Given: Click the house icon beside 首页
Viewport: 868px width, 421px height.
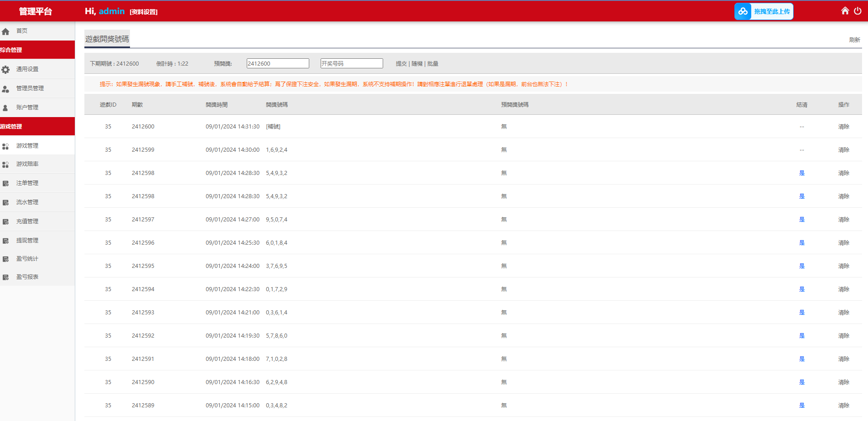Looking at the screenshot, I should [x=5, y=31].
